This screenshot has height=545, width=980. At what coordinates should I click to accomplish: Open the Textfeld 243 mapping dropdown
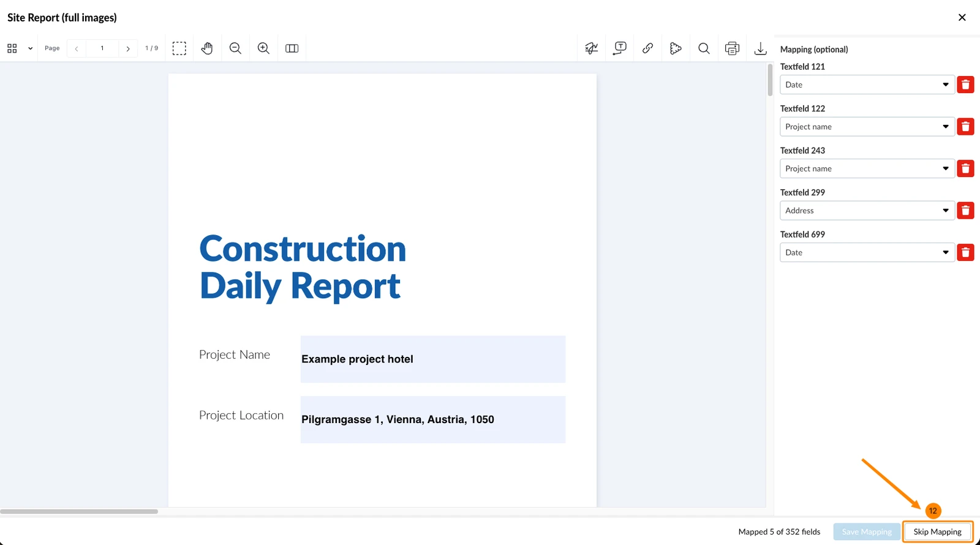click(x=867, y=168)
